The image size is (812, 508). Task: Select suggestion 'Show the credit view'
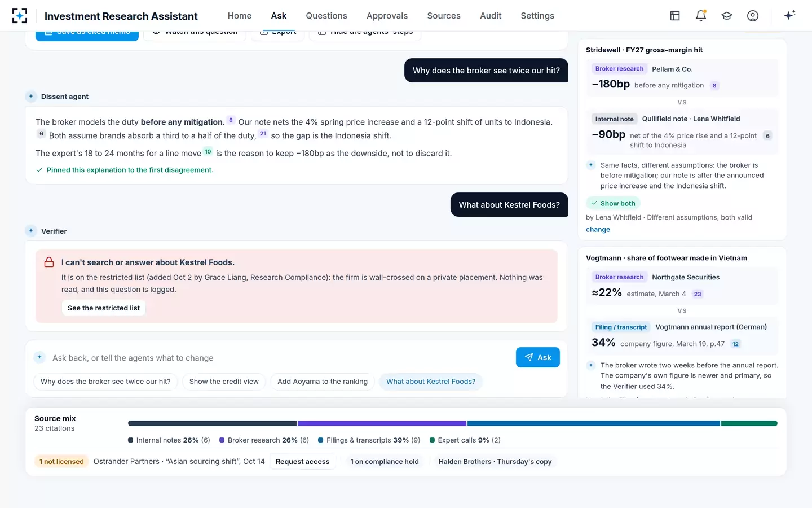coord(224,382)
